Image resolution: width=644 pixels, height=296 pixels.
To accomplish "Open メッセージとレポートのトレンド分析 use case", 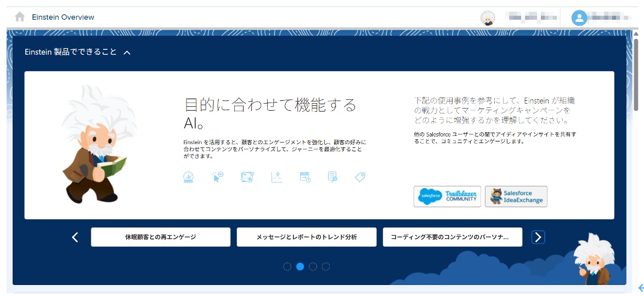I will [307, 237].
